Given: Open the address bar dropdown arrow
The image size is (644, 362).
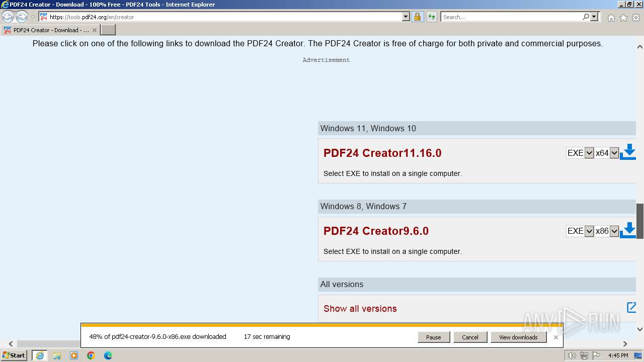Looking at the screenshot, I should pos(406,17).
